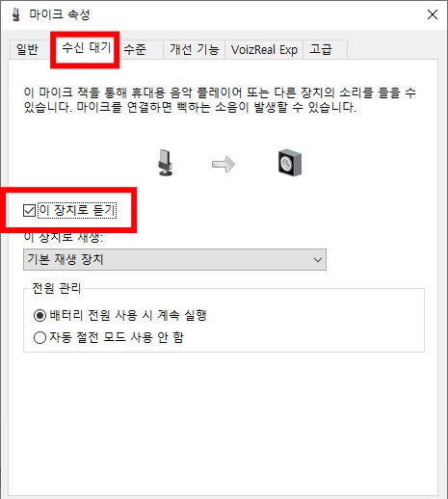Switch to the 고급 tab
The image size is (448, 499).
321,50
